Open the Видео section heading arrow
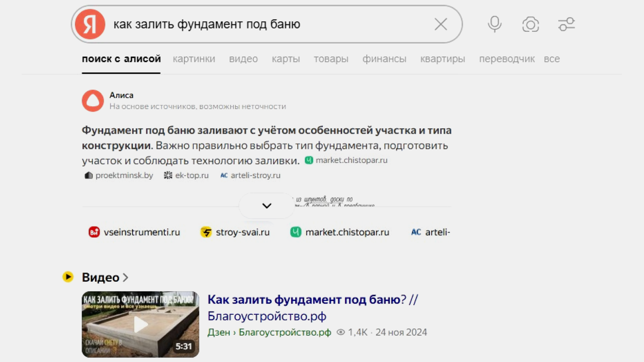The width and height of the screenshot is (644, 362). 125,277
